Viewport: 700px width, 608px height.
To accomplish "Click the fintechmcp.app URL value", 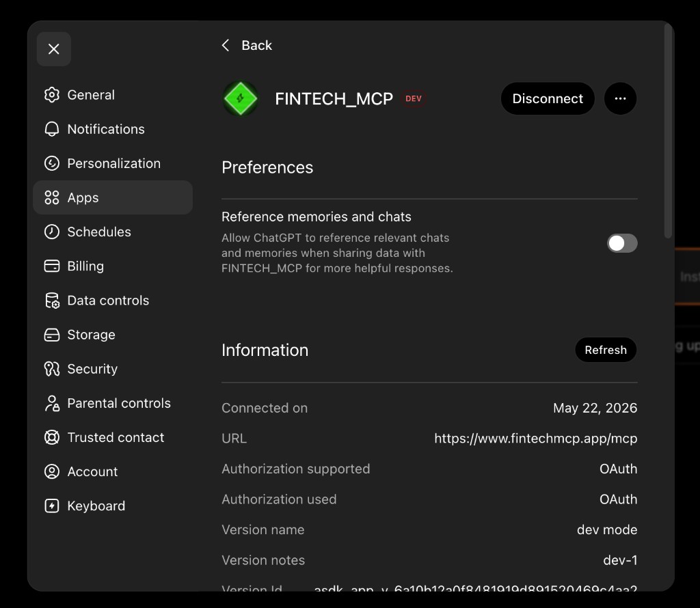I will 536,439.
